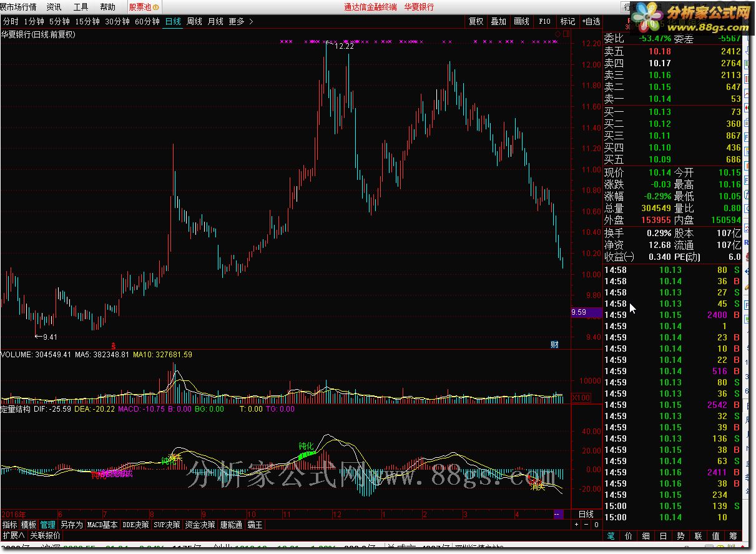Select the 日线 daily period
Screen dimensions: 756x554
point(173,21)
